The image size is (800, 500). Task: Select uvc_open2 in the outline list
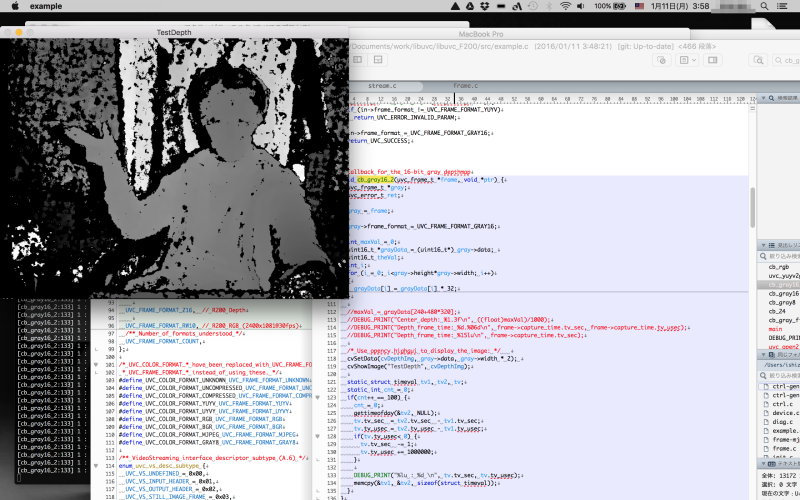tap(784, 346)
